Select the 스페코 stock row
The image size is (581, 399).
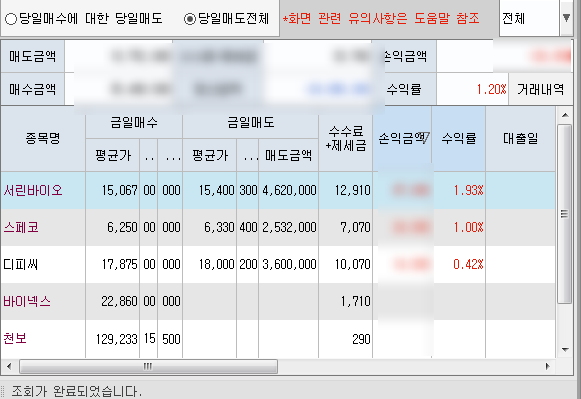coord(278,227)
